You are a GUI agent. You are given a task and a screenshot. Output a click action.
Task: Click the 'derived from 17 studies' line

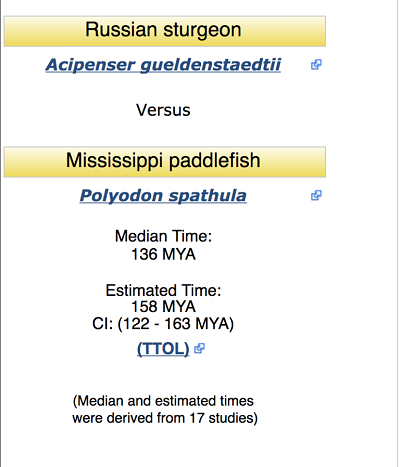165,418
